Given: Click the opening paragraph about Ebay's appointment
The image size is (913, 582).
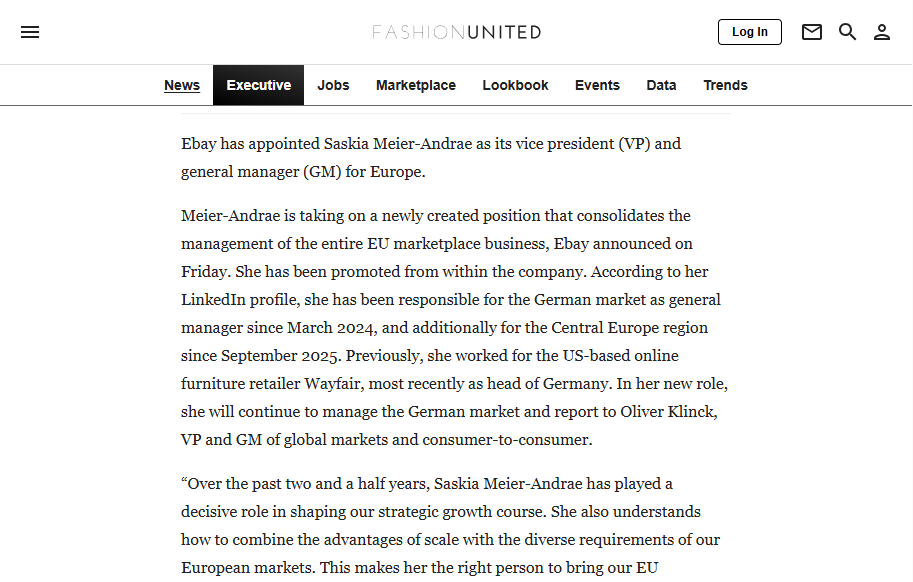Looking at the screenshot, I should click(431, 158).
